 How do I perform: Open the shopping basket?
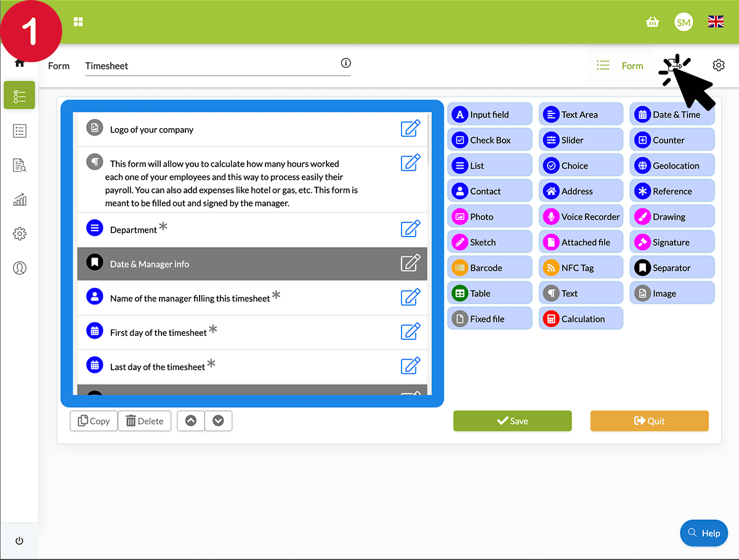pyautogui.click(x=652, y=22)
